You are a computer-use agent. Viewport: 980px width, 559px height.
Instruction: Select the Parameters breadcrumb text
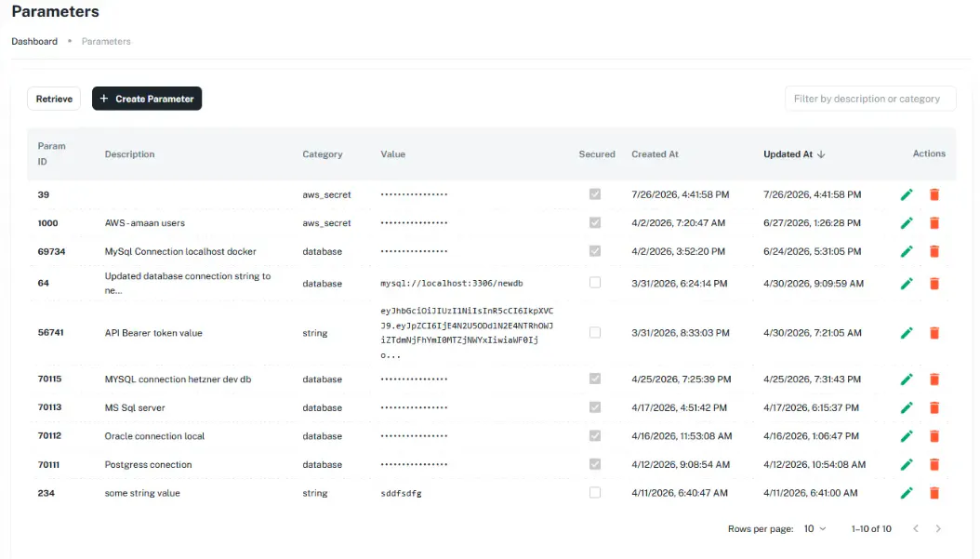(x=106, y=41)
